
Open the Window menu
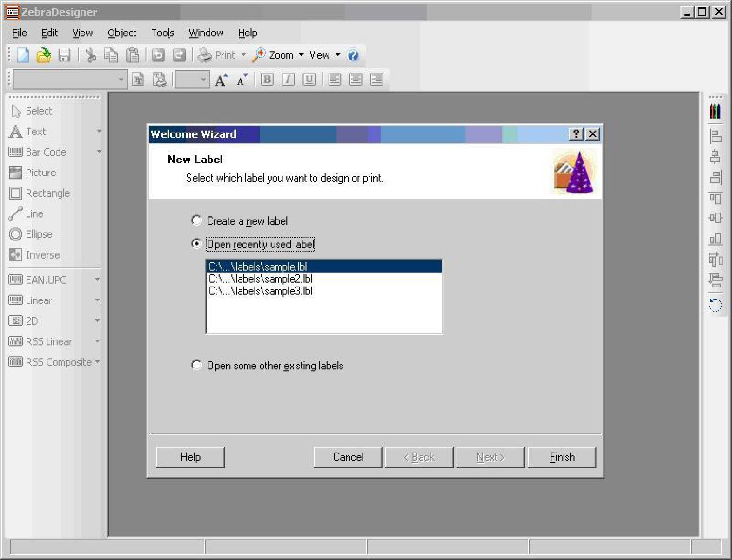point(206,33)
